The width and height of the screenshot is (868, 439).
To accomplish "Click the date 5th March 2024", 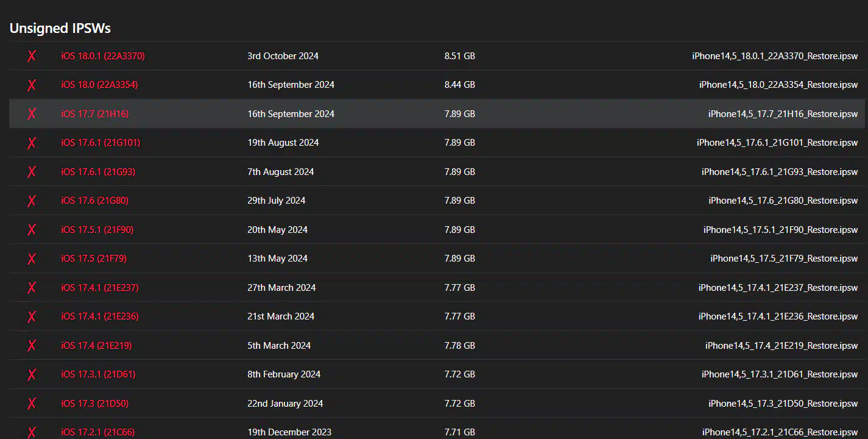I will click(279, 346).
